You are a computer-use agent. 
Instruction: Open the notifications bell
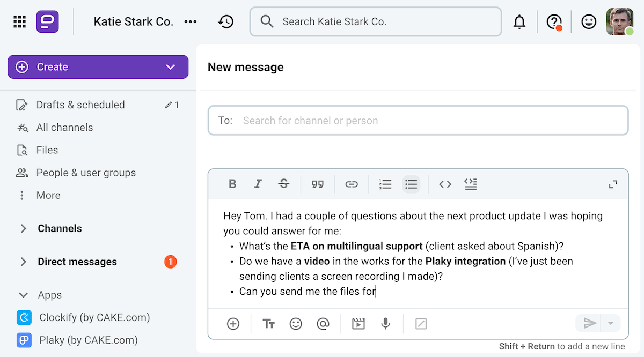pos(519,21)
